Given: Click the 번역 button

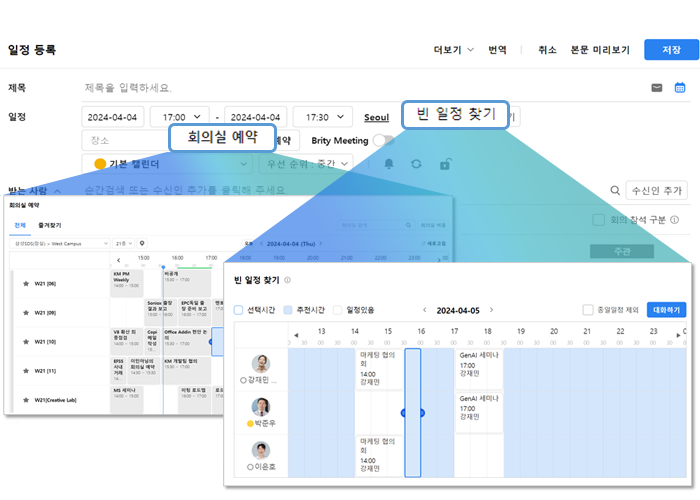Looking at the screenshot, I should [x=497, y=50].
